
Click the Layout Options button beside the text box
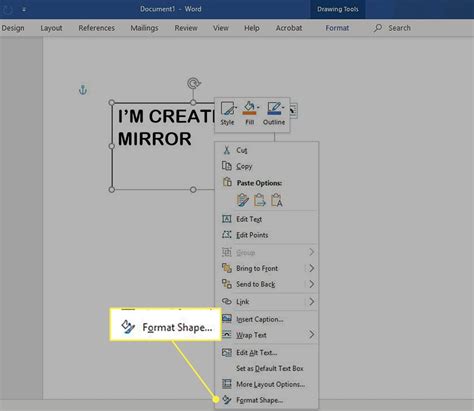(293, 111)
